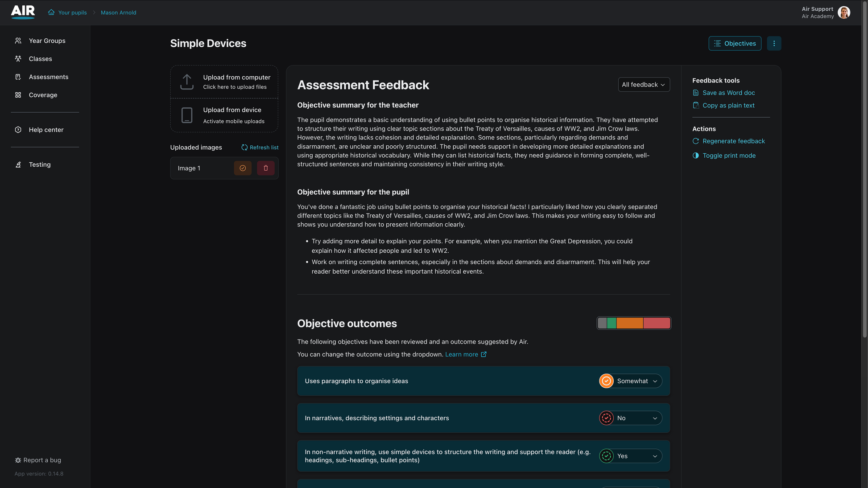The height and width of the screenshot is (488, 868).
Task: Click the refresh arrows icon beside Refresh list
Action: click(244, 148)
